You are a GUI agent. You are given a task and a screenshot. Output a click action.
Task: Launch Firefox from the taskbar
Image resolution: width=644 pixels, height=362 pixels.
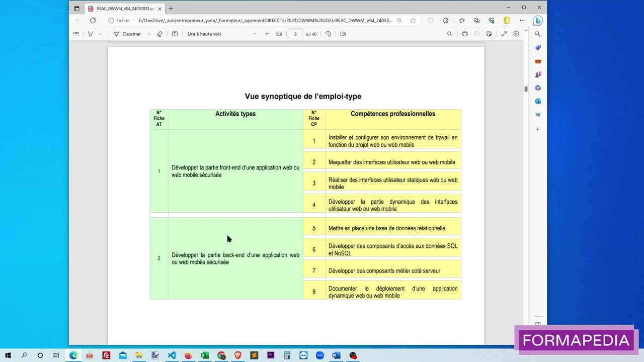[188, 355]
